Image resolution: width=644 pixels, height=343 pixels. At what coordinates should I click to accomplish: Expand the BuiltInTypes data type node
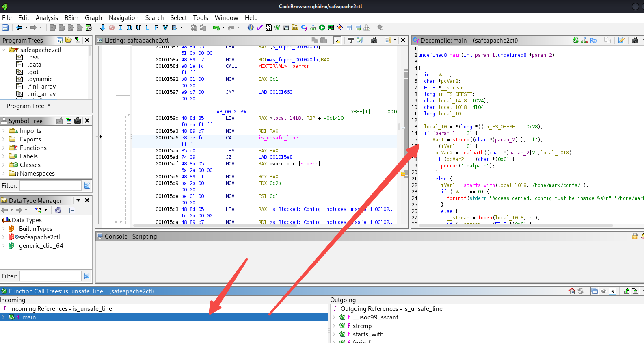[4, 228]
